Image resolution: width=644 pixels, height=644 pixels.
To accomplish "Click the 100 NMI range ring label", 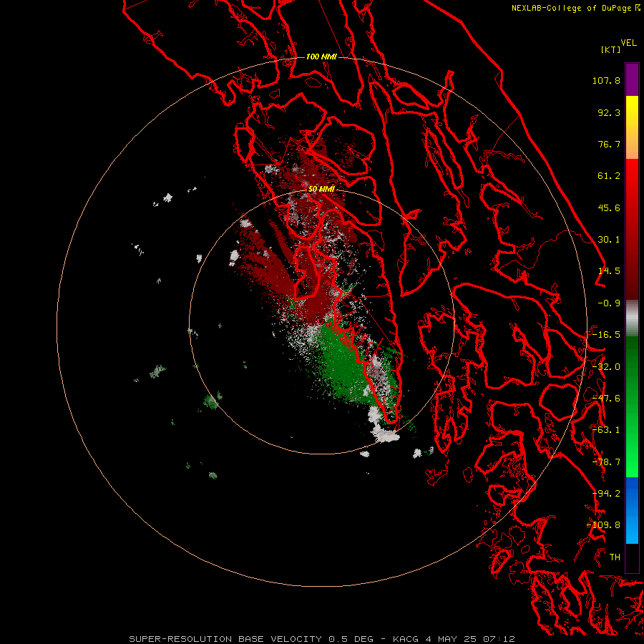I will pos(321,57).
